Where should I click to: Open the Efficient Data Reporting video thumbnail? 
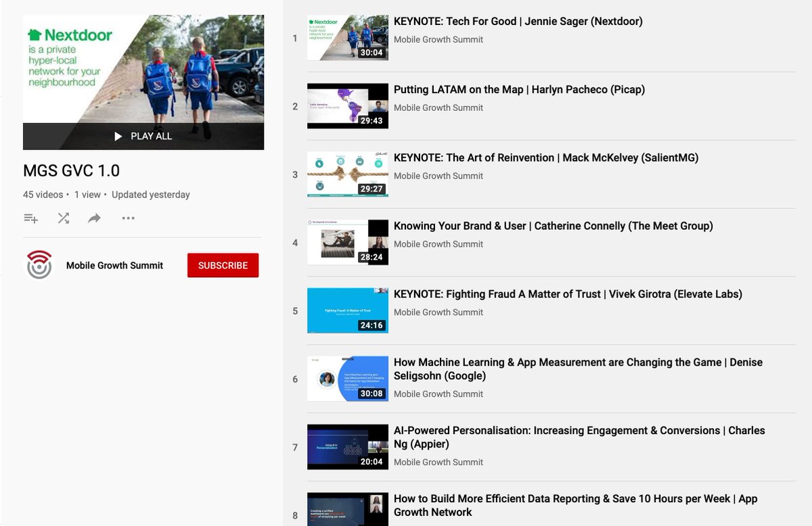click(x=348, y=509)
